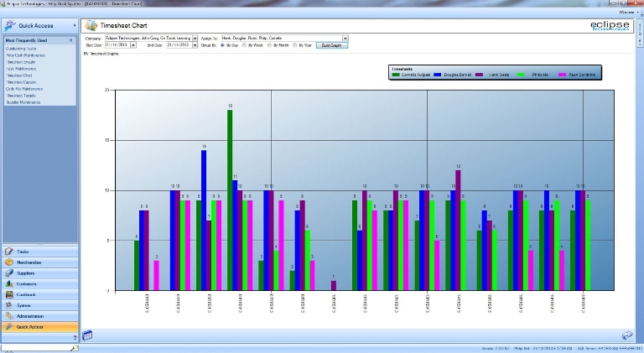Open Customers via its chart icon

click(x=9, y=284)
